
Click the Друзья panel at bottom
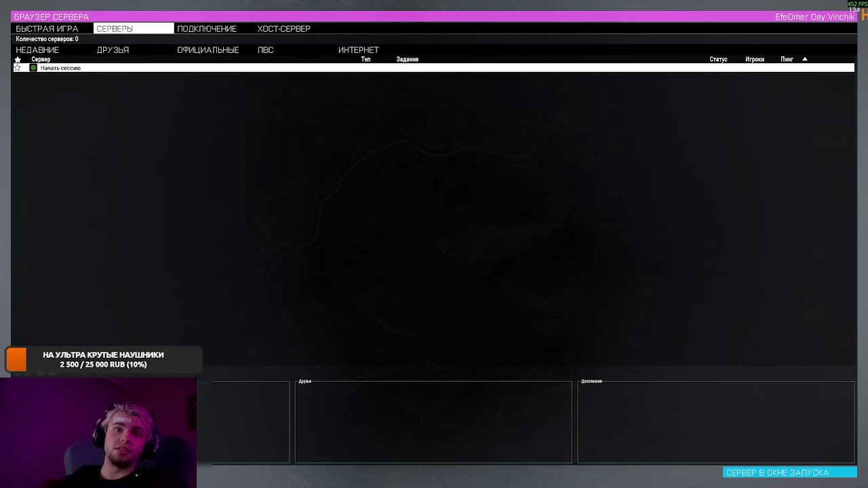(x=433, y=422)
